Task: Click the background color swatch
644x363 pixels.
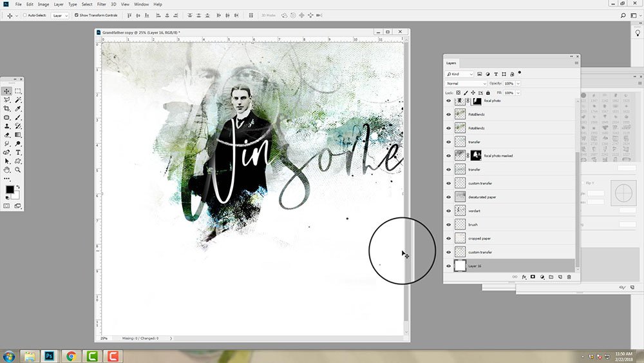Action: coord(16,195)
